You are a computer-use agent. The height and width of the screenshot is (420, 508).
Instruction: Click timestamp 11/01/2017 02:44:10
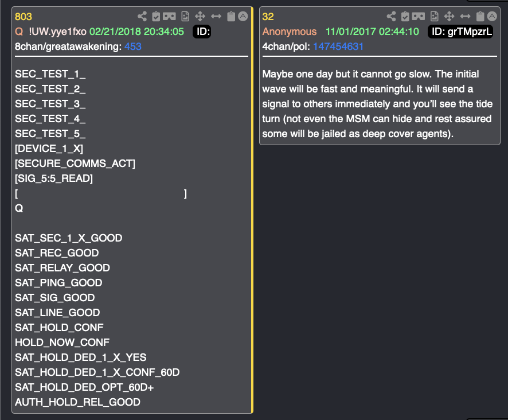point(372,32)
